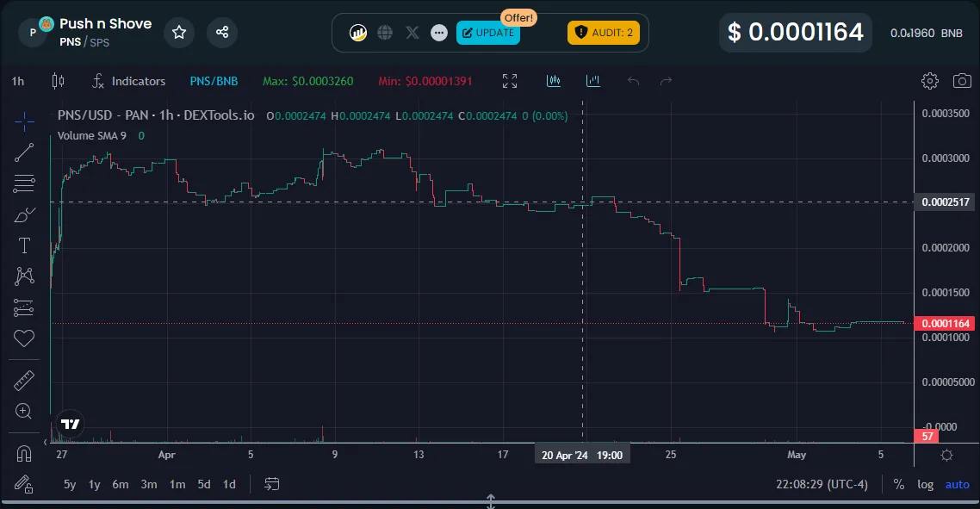
Task: Set chart range to 1m
Action: [177, 484]
